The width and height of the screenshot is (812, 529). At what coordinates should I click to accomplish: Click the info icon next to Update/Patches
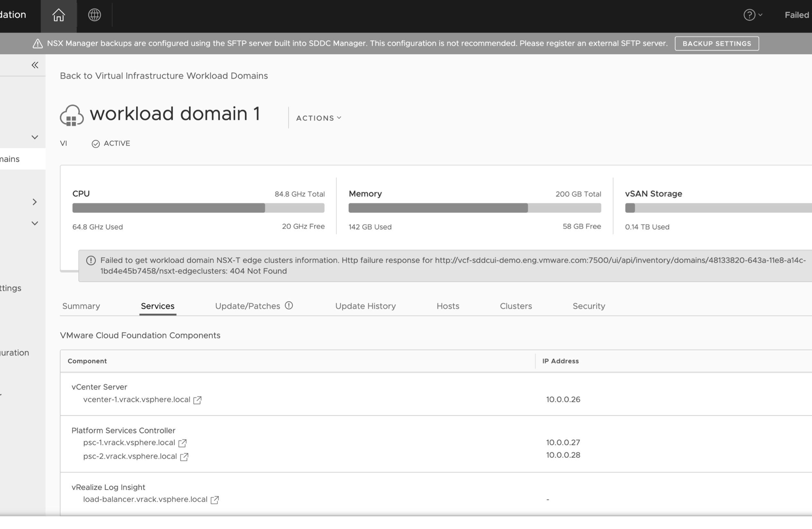tap(289, 306)
